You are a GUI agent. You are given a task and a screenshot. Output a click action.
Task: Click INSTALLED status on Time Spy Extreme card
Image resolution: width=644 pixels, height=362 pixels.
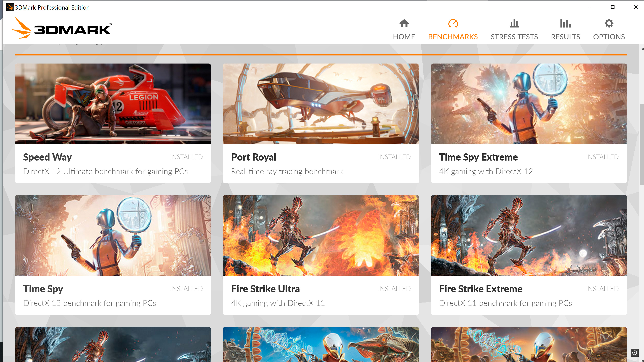pyautogui.click(x=602, y=157)
